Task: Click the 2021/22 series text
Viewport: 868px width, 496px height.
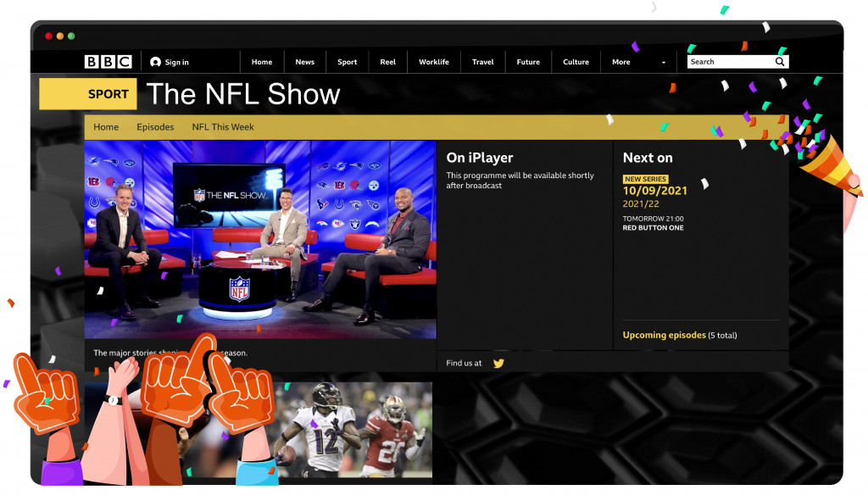Action: (x=641, y=203)
